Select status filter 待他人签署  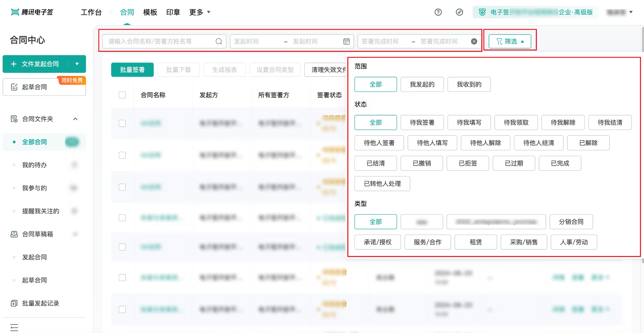click(379, 143)
